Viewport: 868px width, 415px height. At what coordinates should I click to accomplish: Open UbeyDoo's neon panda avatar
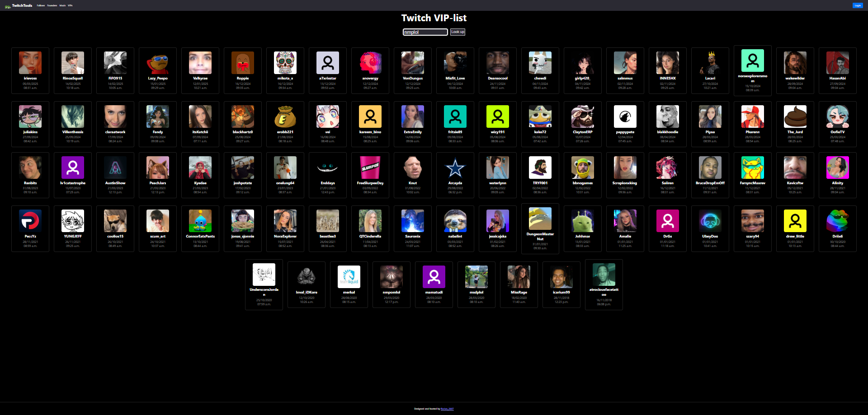pyautogui.click(x=710, y=221)
